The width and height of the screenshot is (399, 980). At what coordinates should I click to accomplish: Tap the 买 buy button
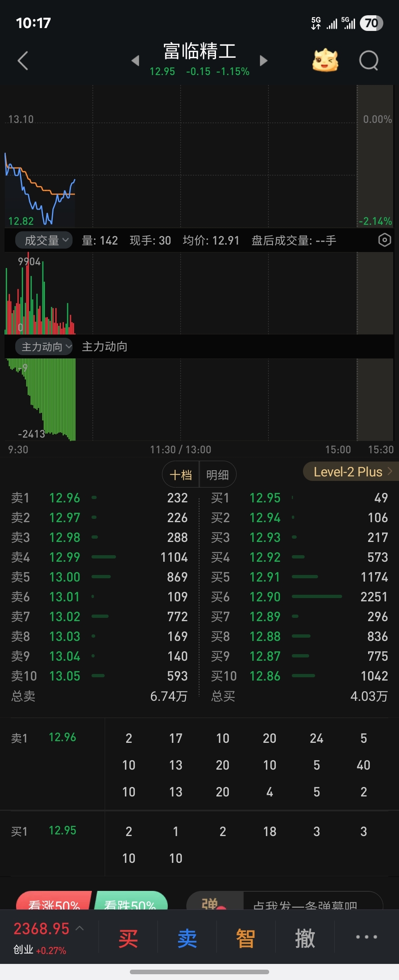pos(128,938)
